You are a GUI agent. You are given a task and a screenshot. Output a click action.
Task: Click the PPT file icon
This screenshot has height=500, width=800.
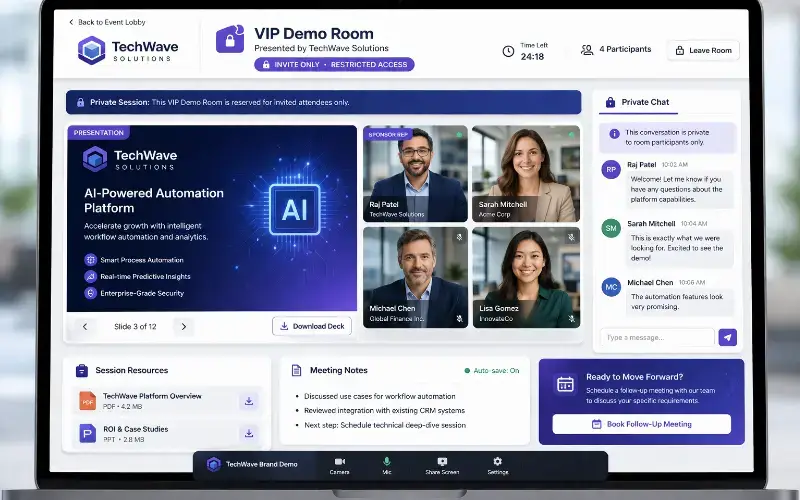pos(87,433)
